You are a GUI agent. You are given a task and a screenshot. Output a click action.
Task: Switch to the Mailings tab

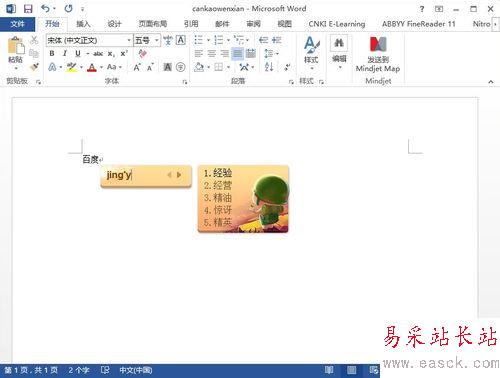coord(222,24)
